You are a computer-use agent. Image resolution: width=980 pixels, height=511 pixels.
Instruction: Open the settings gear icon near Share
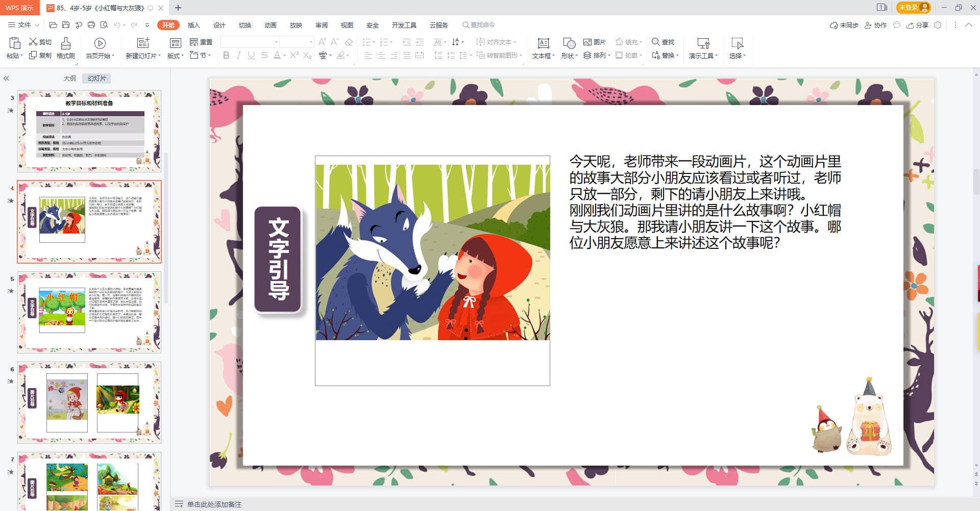pyautogui.click(x=938, y=25)
